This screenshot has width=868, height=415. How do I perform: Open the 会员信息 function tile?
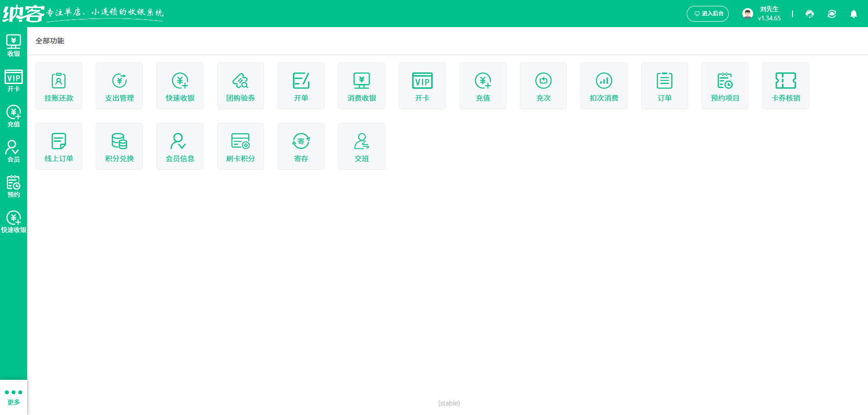180,146
